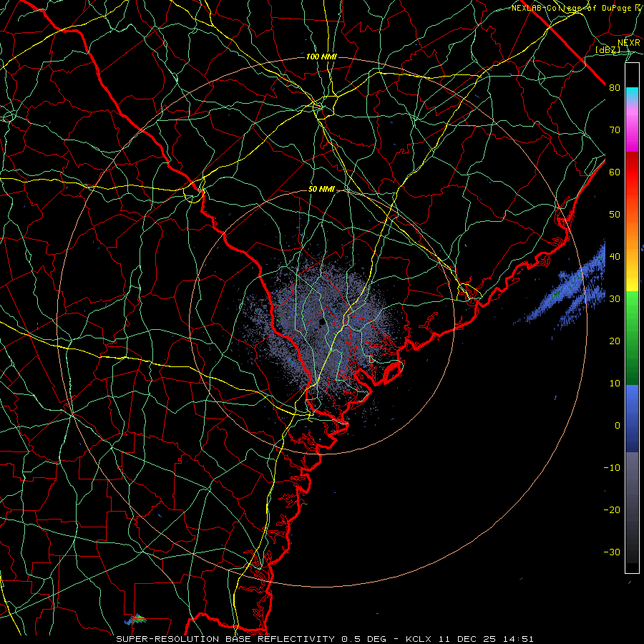Click the "[dBZ]" units label

(x=608, y=49)
